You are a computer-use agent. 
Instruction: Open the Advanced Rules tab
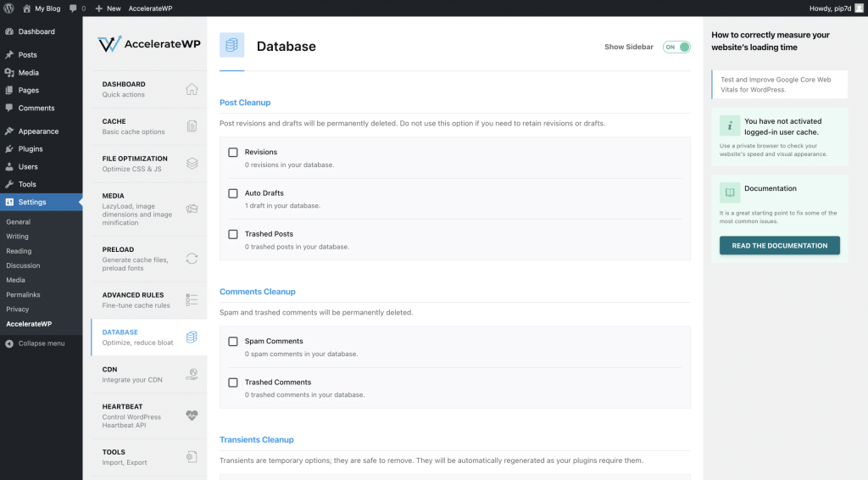[149, 299]
